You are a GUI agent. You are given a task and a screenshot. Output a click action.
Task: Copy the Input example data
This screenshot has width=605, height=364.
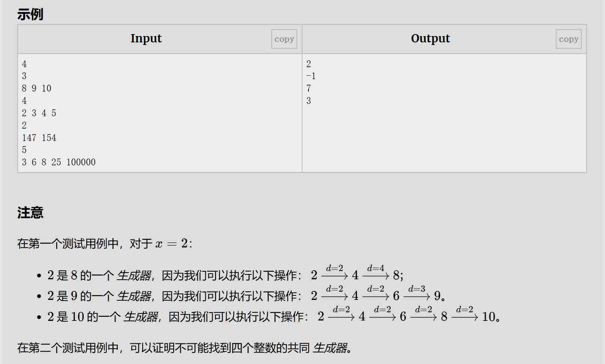point(284,39)
